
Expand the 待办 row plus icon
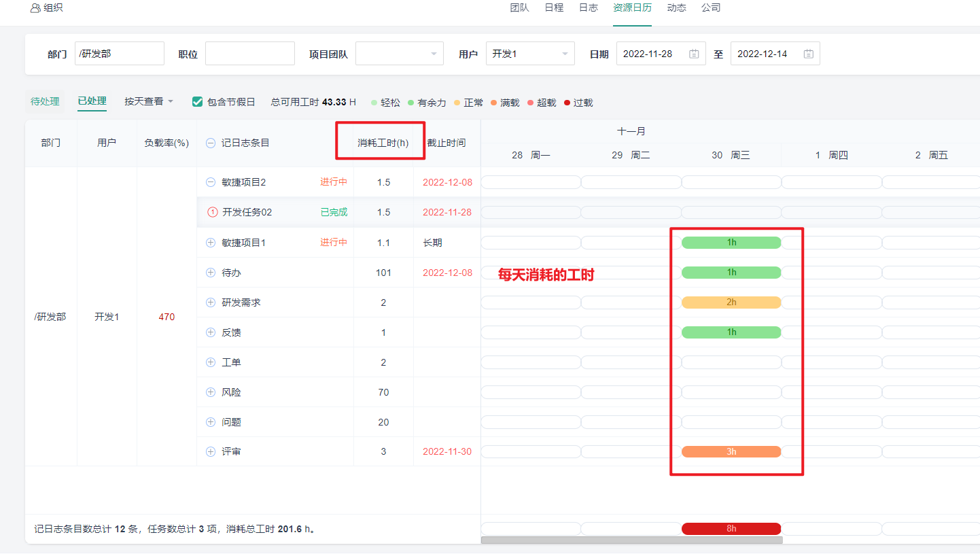click(211, 273)
